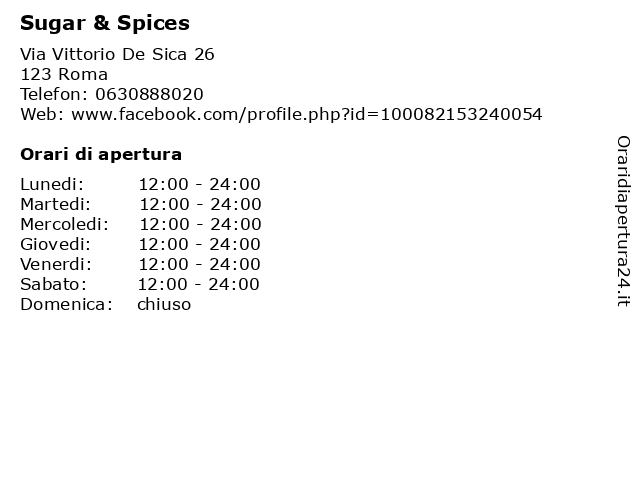Click Lunedi opening hours 12:00 - 24:00
640x480 pixels.
pyautogui.click(x=200, y=184)
